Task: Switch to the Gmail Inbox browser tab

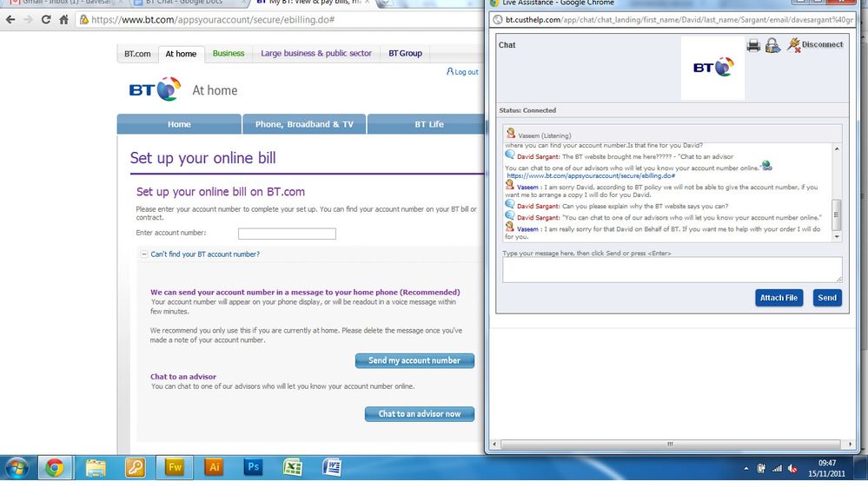Action: coord(65,3)
